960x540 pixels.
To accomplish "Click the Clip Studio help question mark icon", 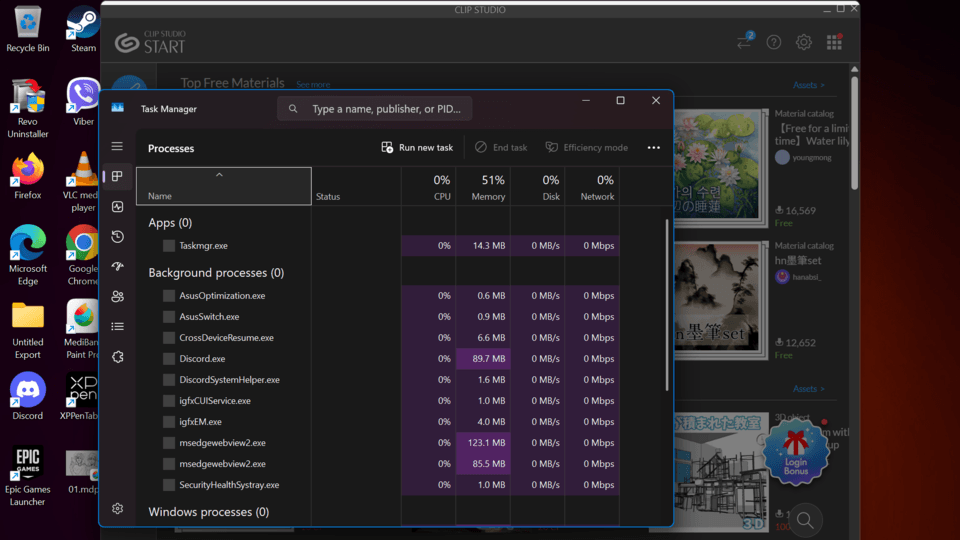I will (774, 42).
